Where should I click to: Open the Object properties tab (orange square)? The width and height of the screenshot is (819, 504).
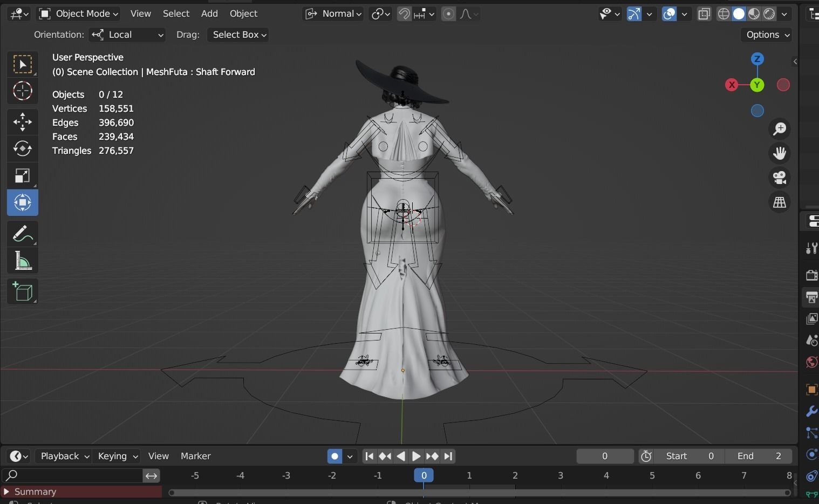coord(811,390)
